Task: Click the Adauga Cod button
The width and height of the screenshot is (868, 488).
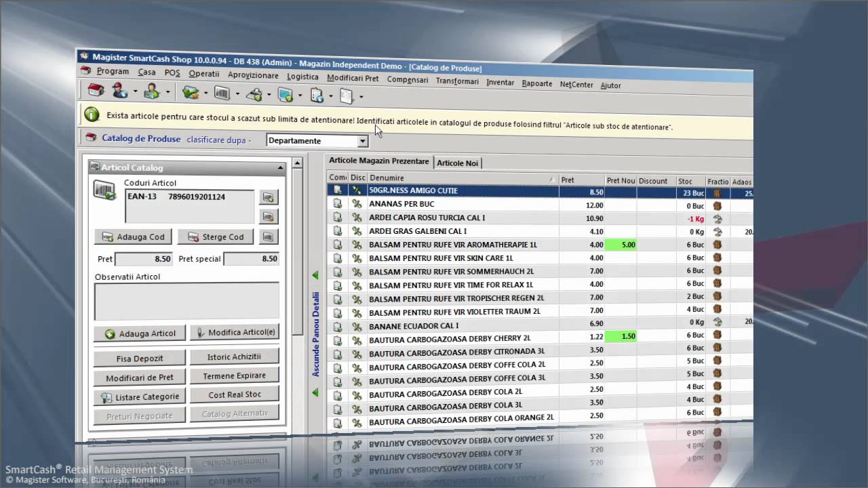Action: [x=134, y=237]
